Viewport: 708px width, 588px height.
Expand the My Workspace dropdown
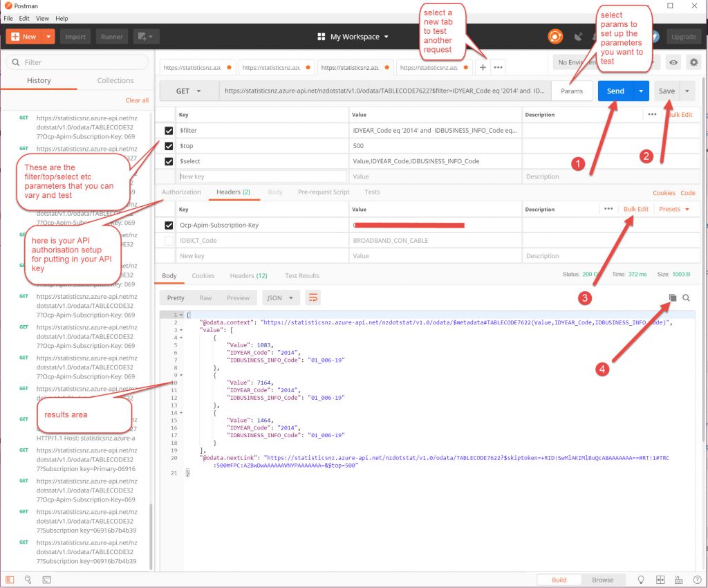pyautogui.click(x=353, y=37)
